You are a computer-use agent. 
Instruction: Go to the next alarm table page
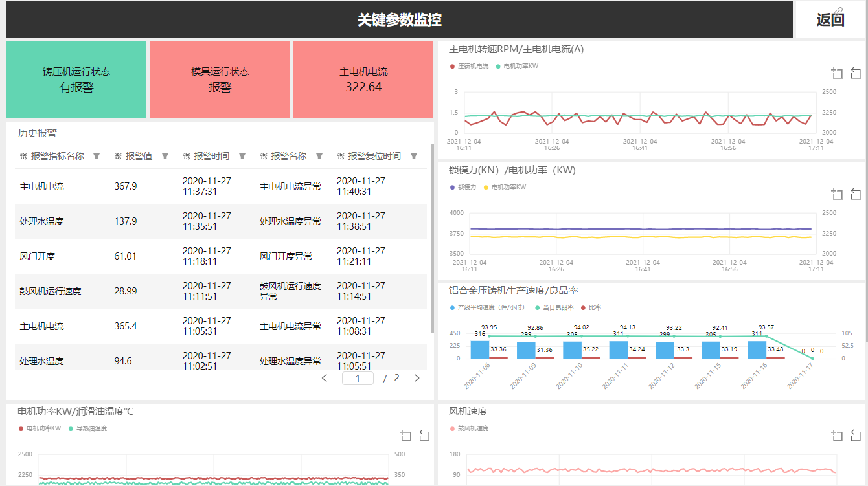(417, 378)
